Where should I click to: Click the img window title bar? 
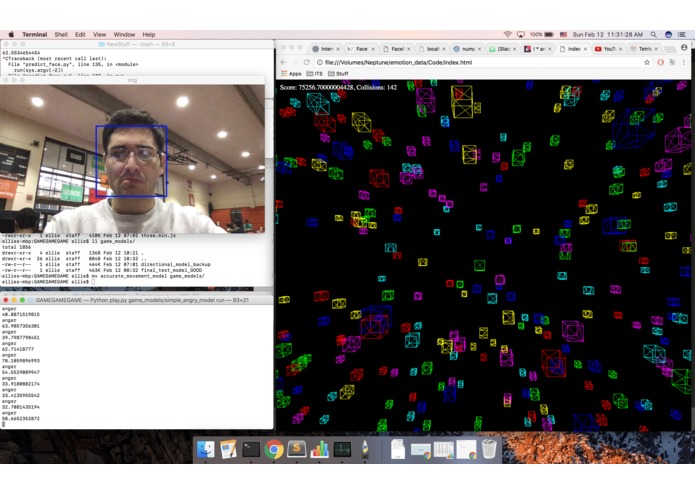click(133, 80)
